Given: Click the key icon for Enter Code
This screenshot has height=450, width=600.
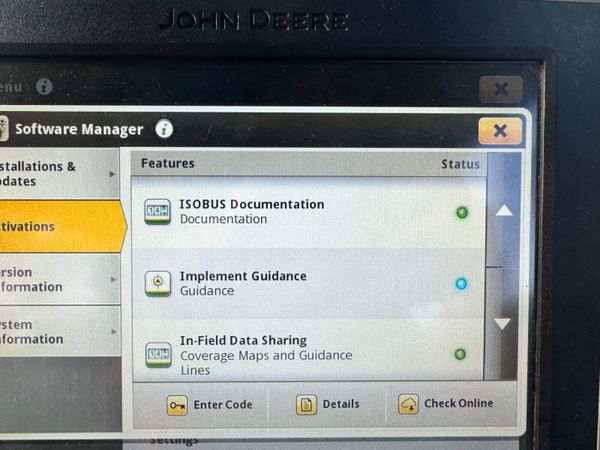Looking at the screenshot, I should (177, 405).
